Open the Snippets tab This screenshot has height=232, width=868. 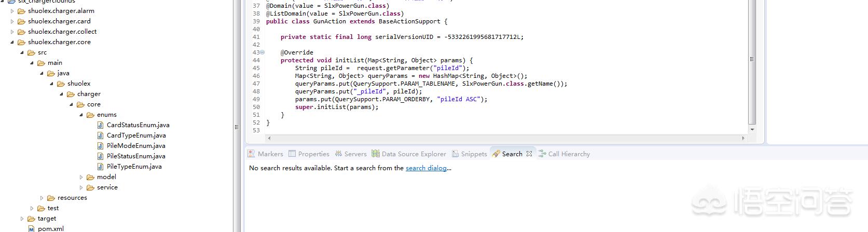point(470,154)
